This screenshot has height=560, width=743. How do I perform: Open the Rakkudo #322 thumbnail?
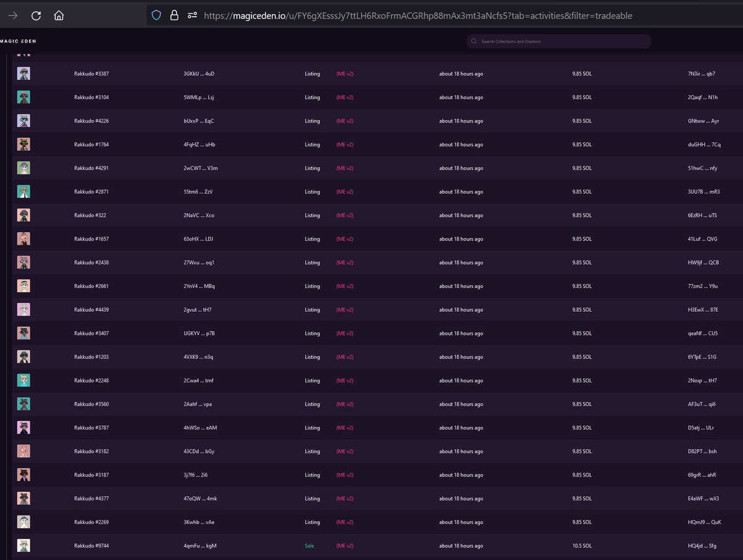[24, 215]
